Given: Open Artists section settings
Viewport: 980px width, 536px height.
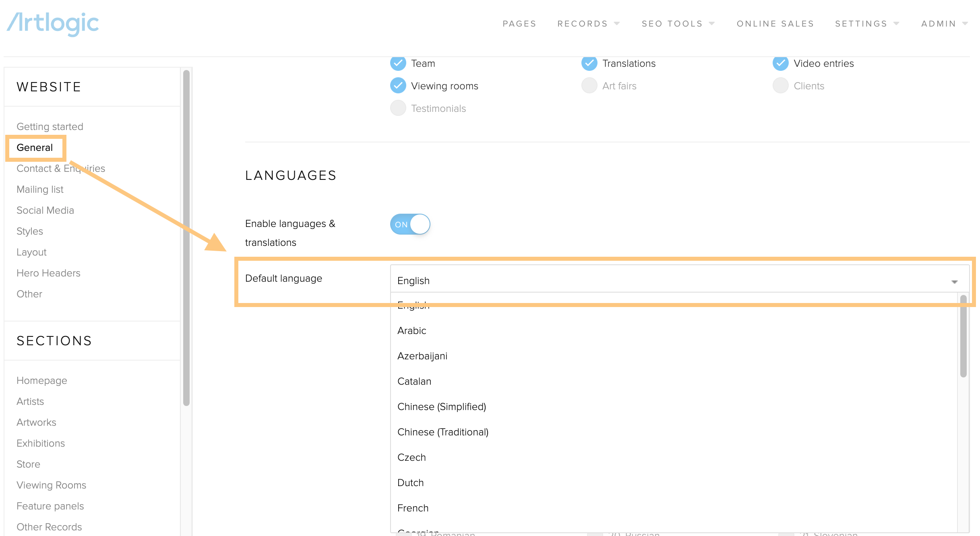Looking at the screenshot, I should [30, 401].
